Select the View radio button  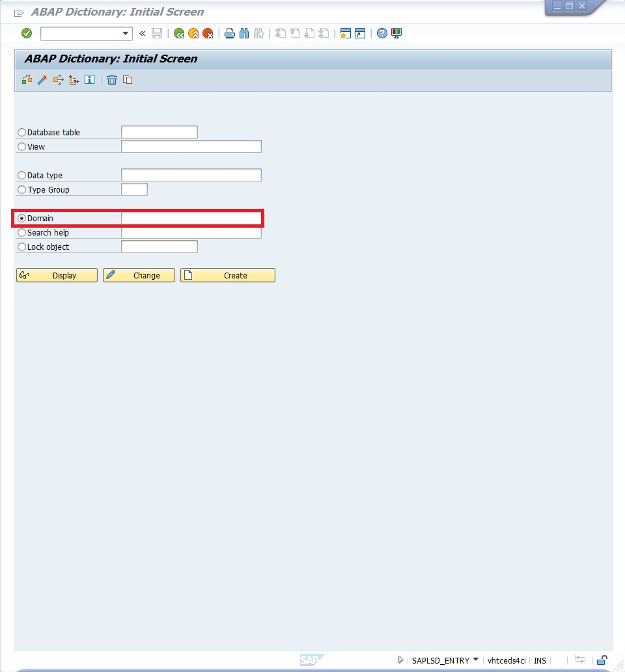point(22,147)
